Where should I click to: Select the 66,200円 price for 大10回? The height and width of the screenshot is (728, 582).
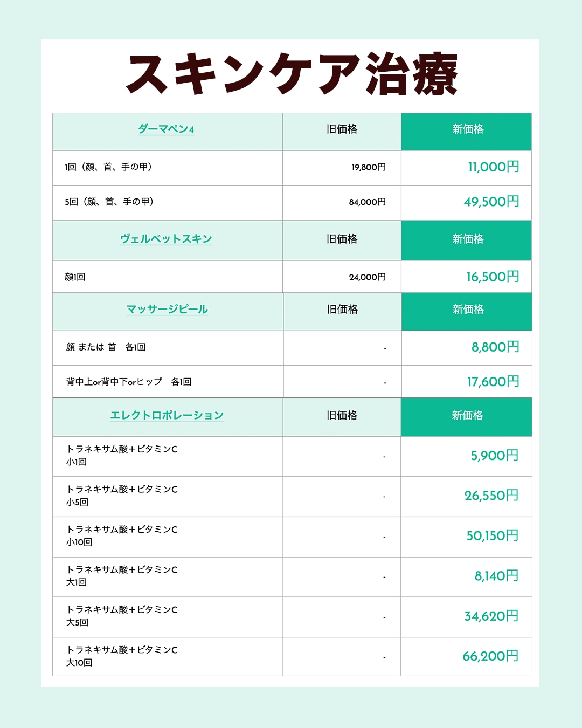490,656
